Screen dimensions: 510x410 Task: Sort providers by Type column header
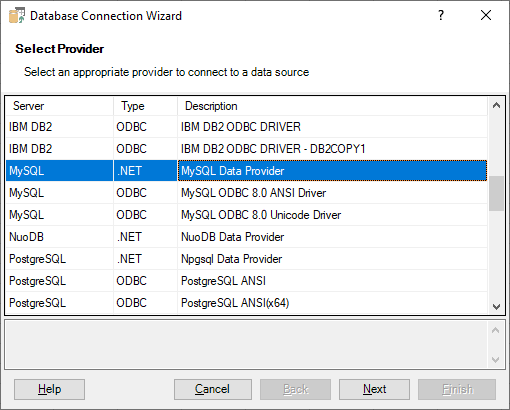click(x=145, y=106)
